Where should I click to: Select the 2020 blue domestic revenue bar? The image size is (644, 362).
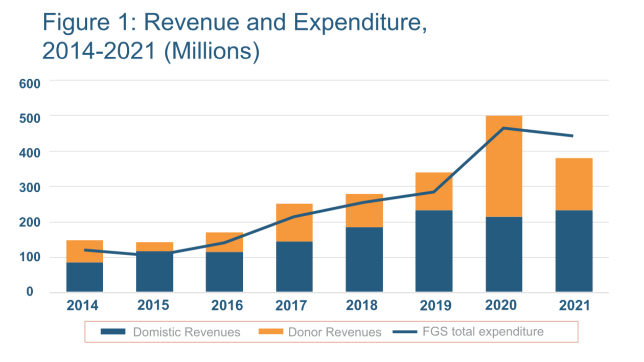coord(504,255)
